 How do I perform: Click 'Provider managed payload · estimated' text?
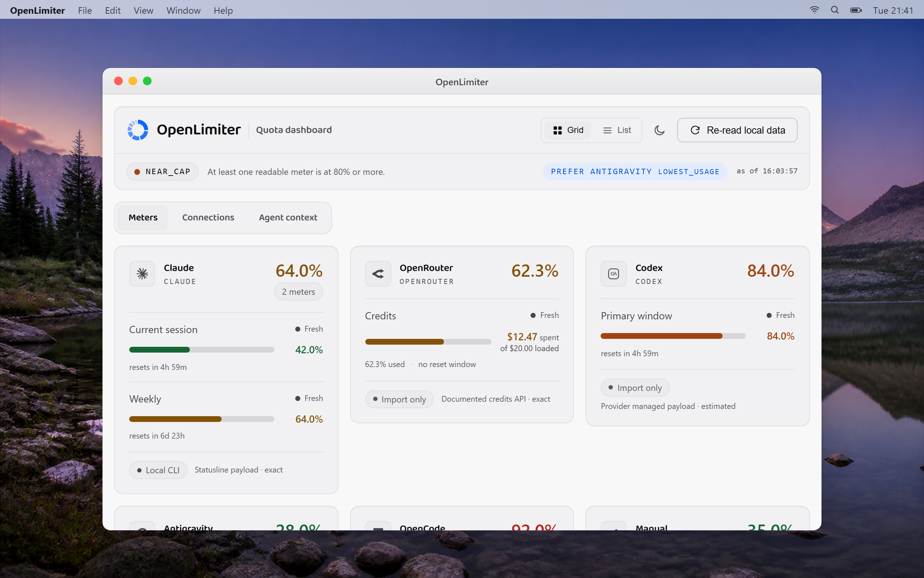pyautogui.click(x=668, y=406)
